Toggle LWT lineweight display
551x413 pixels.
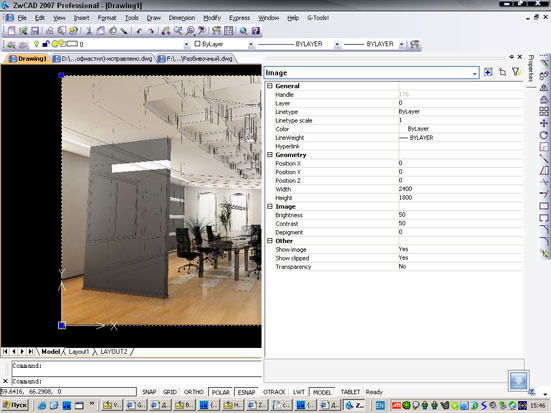tap(299, 392)
